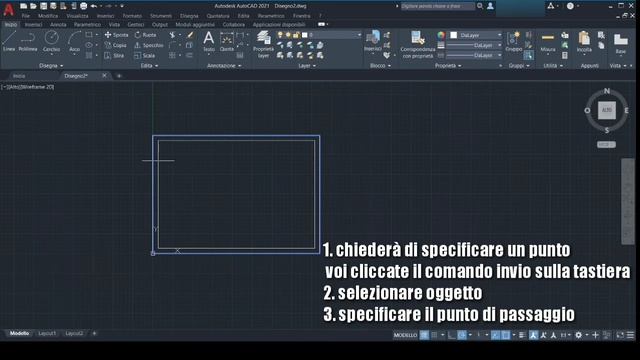This screenshot has width=640, height=360.
Task: Expand the Layer panel
Action: tap(307, 66)
